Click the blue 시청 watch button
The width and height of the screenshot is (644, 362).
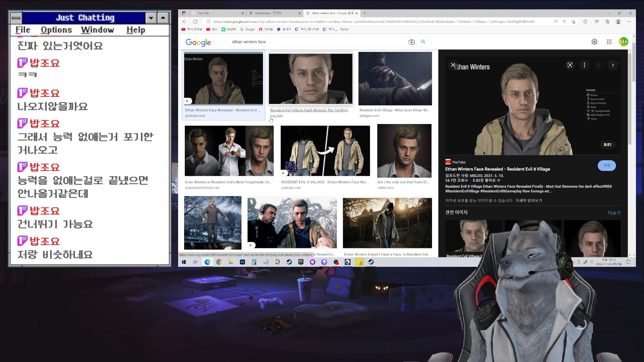pos(606,165)
